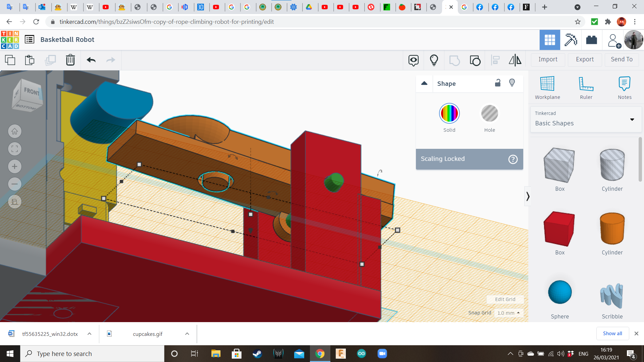This screenshot has width=644, height=362.
Task: Click the Align objects icon
Action: coord(495,60)
